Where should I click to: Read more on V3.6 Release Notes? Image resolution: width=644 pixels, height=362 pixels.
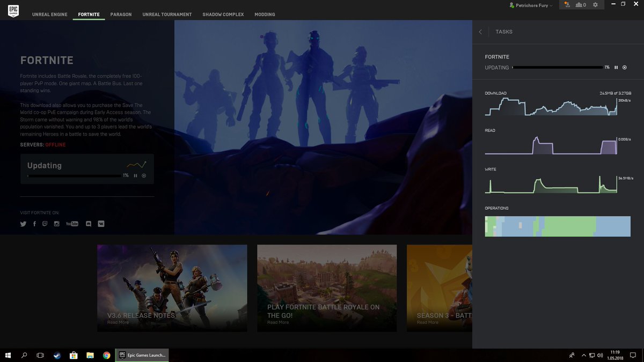(x=118, y=322)
